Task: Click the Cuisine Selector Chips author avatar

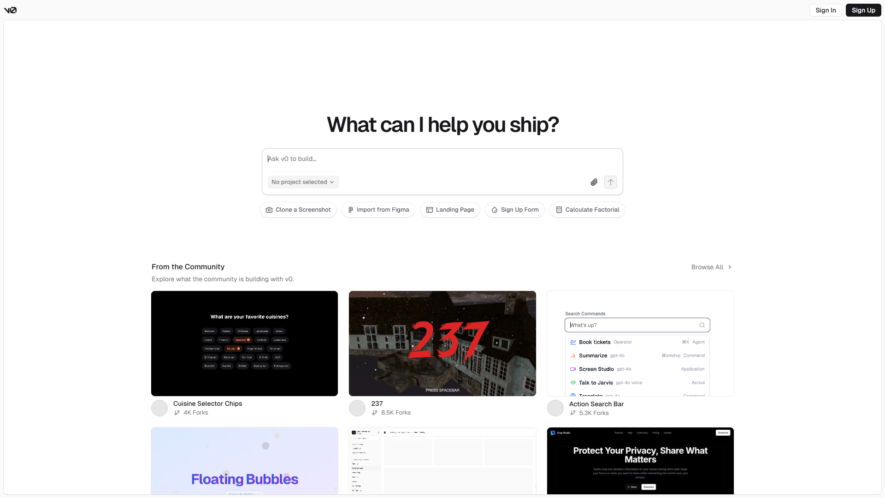Action: click(x=160, y=408)
